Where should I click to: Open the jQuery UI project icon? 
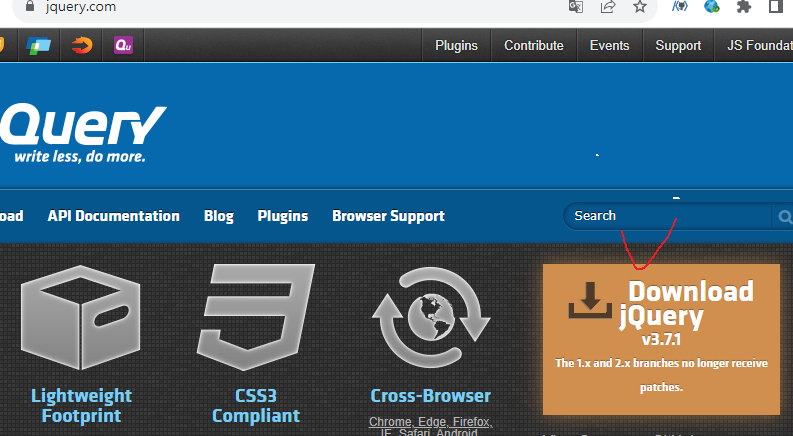click(39, 46)
